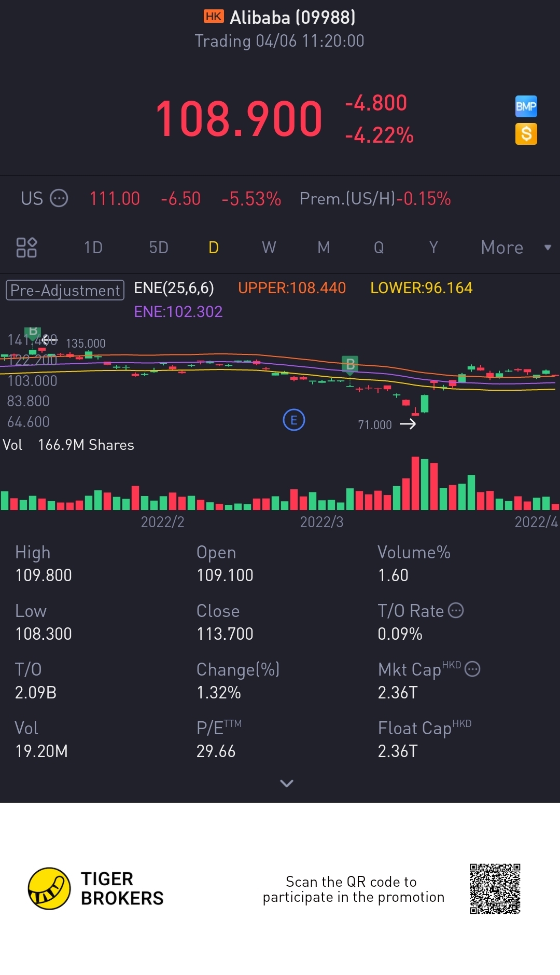Tap the tallest red volume bar

click(x=415, y=483)
